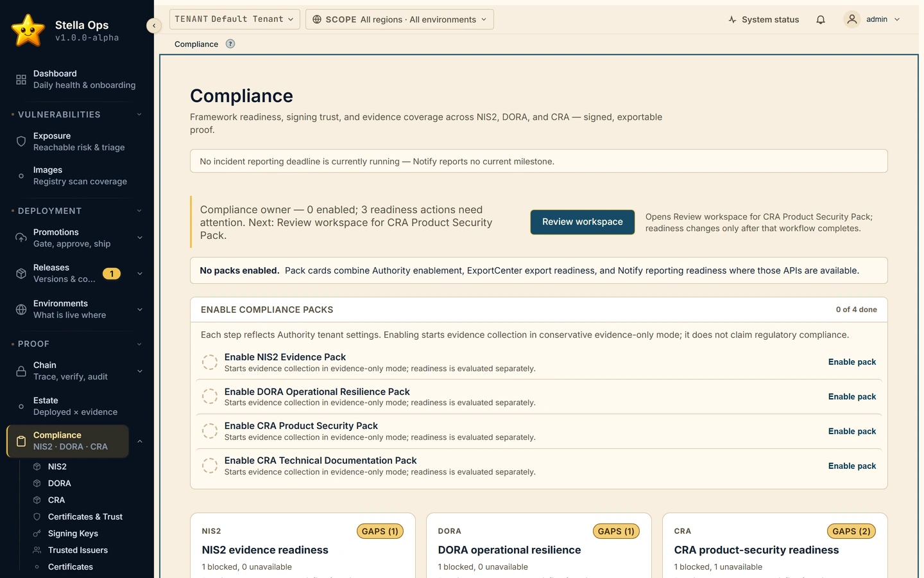Image resolution: width=924 pixels, height=578 pixels.
Task: Click the Promotions upload icon
Action: 21,238
